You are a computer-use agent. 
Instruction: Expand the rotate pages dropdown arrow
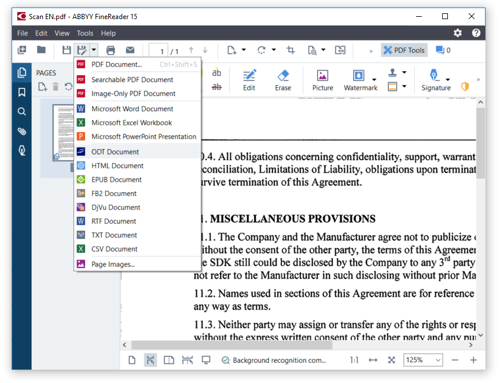(x=274, y=50)
